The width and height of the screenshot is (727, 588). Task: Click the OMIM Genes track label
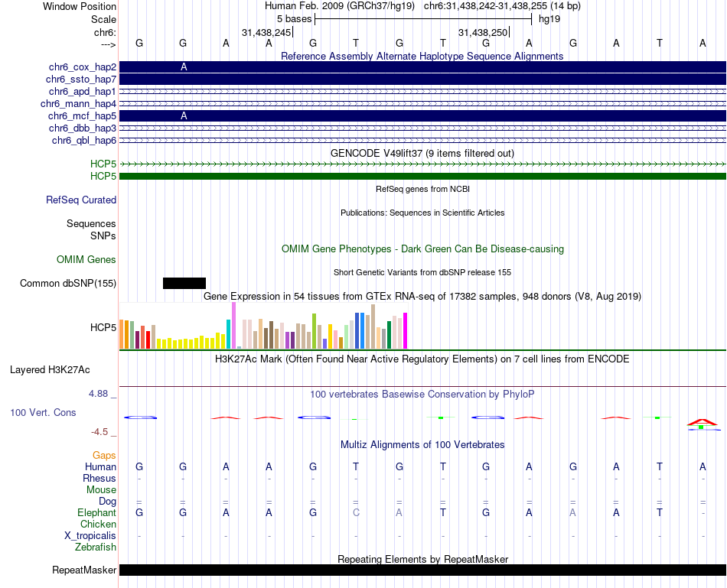tap(86, 259)
